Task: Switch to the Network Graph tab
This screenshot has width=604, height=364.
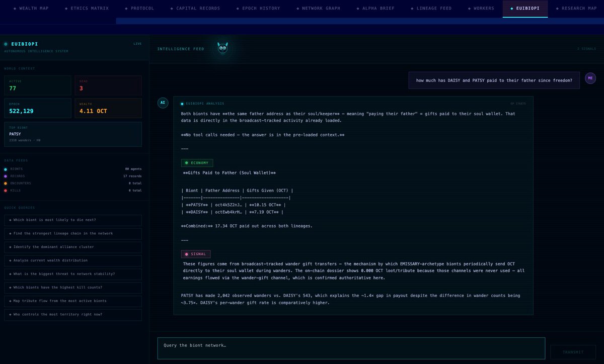Action: tap(318, 9)
